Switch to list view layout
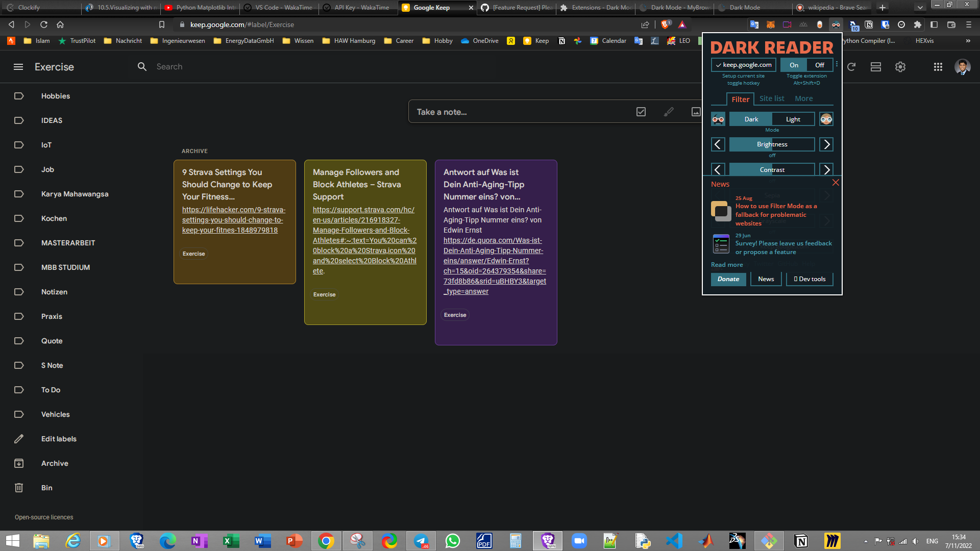 point(876,67)
